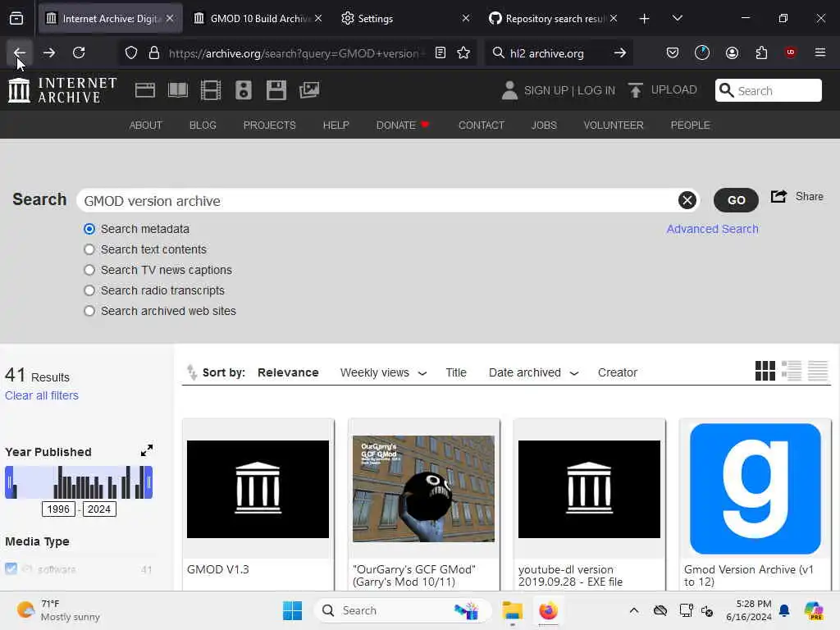Click the GO search button
Viewport: 840px width, 630px height.
(x=736, y=200)
